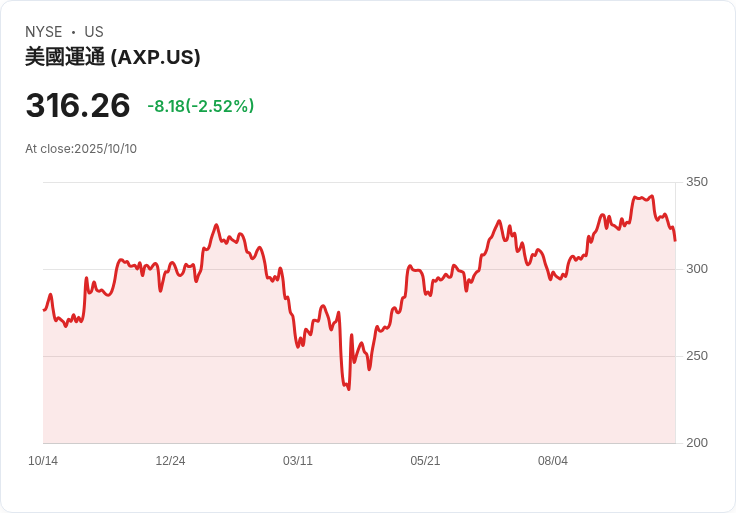
Task: Click the NYSE exchange label
Action: [44, 32]
